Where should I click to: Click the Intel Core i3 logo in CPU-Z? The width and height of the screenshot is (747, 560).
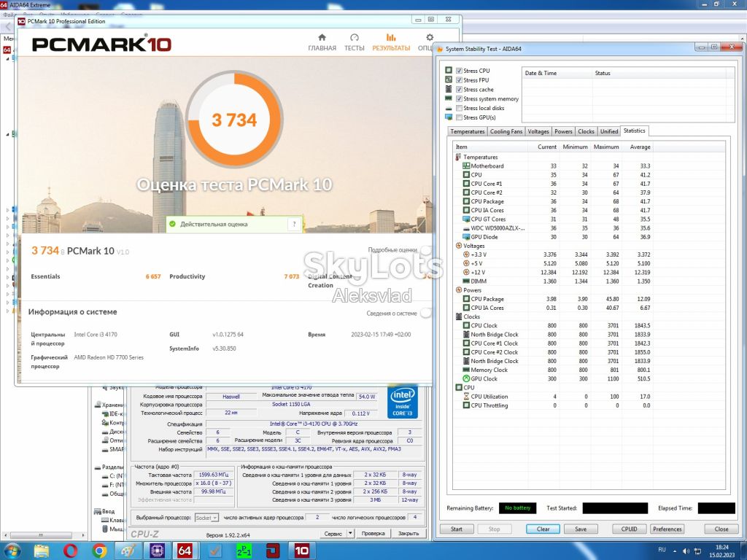[x=403, y=402]
